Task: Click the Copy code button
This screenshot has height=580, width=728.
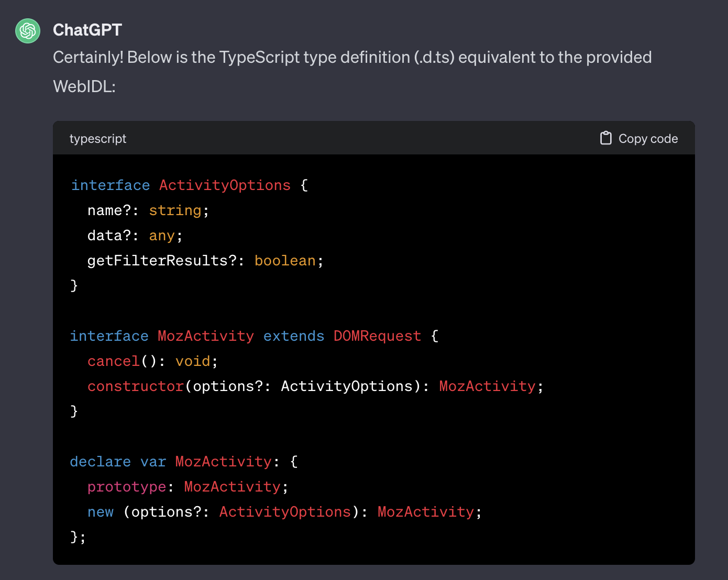Action: [638, 138]
